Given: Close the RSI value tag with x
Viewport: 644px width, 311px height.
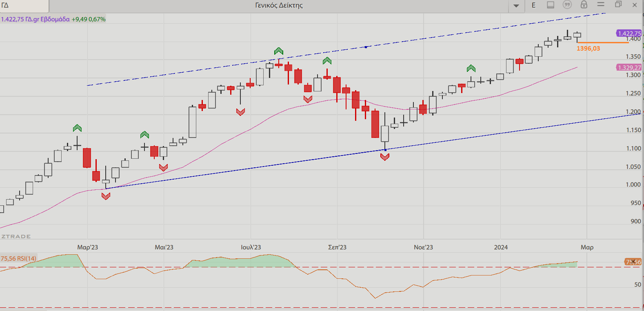Looking at the screenshot, I should pos(633,262).
